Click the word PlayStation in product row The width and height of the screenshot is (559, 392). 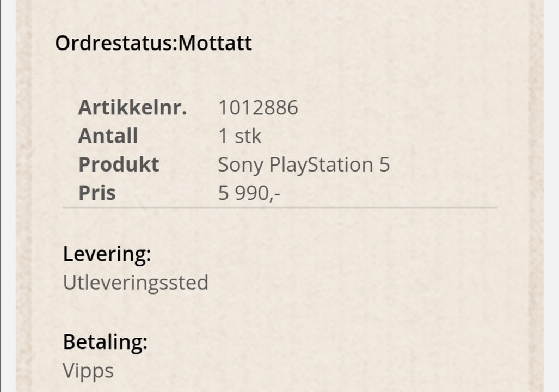[321, 166]
